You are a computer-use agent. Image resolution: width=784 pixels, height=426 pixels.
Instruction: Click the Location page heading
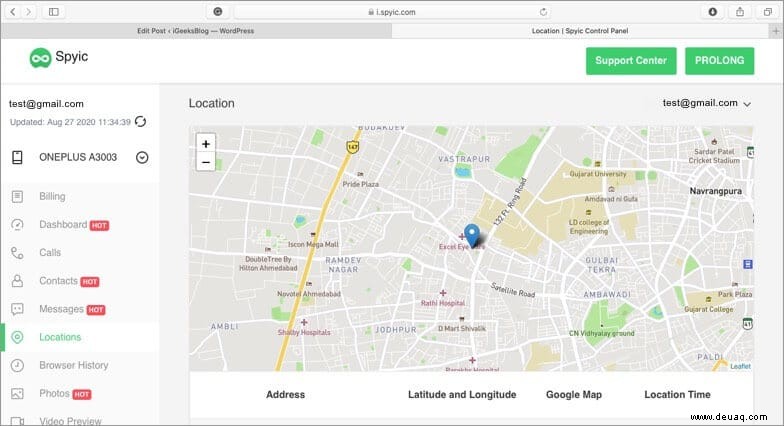[211, 104]
